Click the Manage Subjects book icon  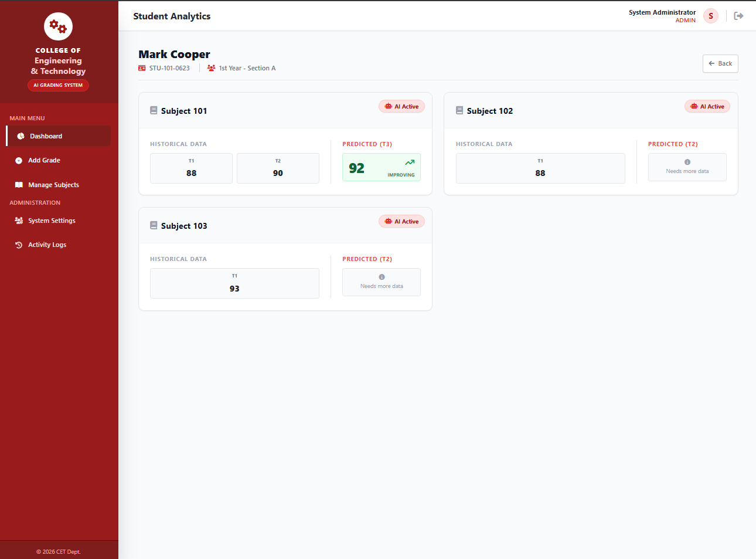[18, 184]
